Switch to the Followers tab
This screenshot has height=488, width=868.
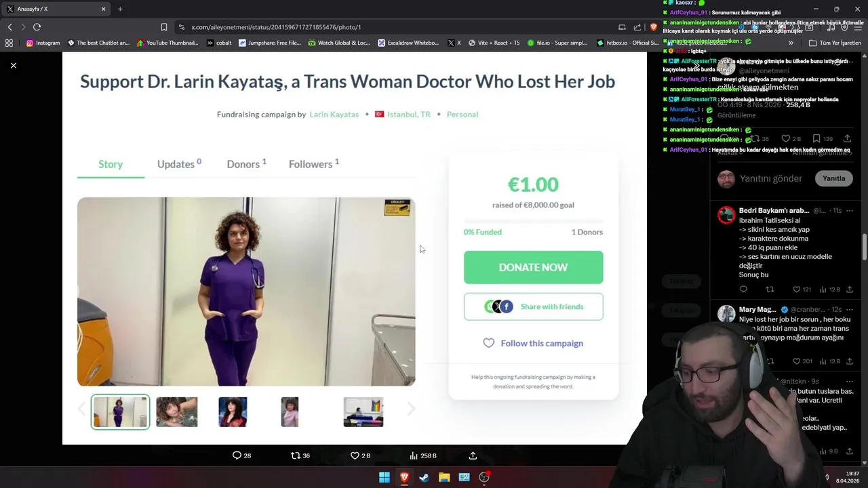pyautogui.click(x=313, y=164)
